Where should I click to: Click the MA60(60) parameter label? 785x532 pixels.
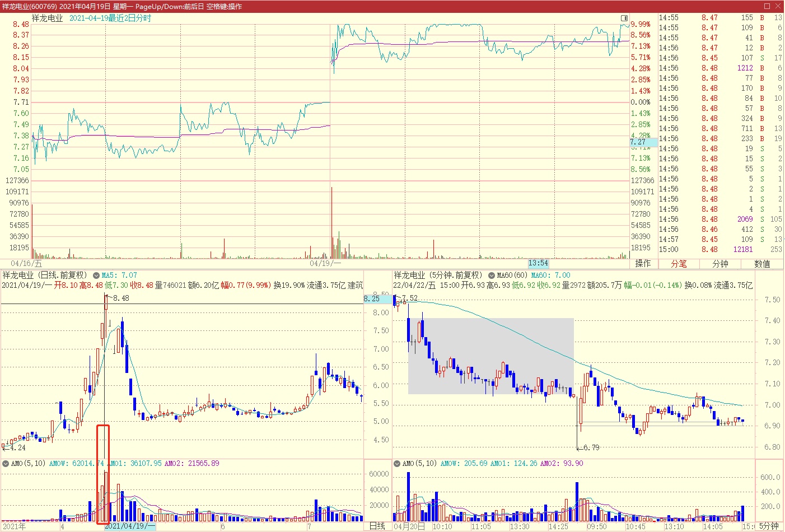point(512,276)
